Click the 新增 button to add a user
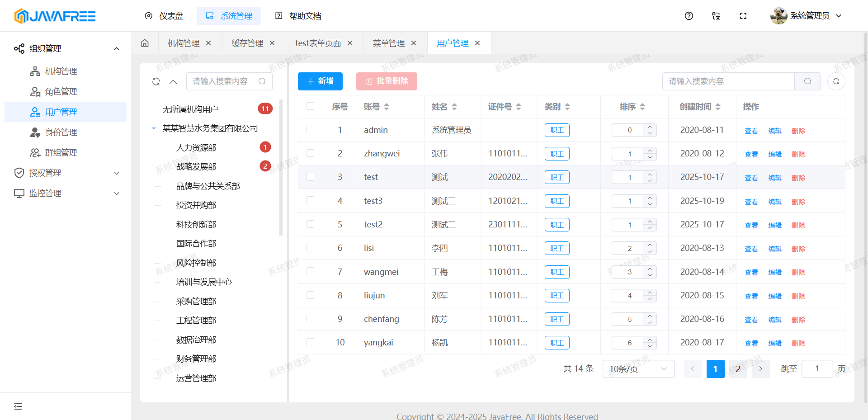The width and height of the screenshot is (868, 420). (320, 81)
